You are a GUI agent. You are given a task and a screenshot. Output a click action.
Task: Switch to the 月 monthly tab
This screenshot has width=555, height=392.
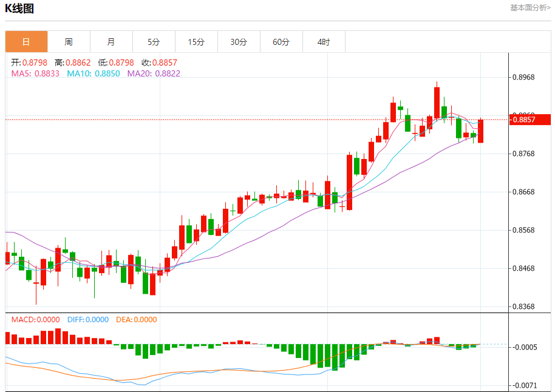pos(112,42)
